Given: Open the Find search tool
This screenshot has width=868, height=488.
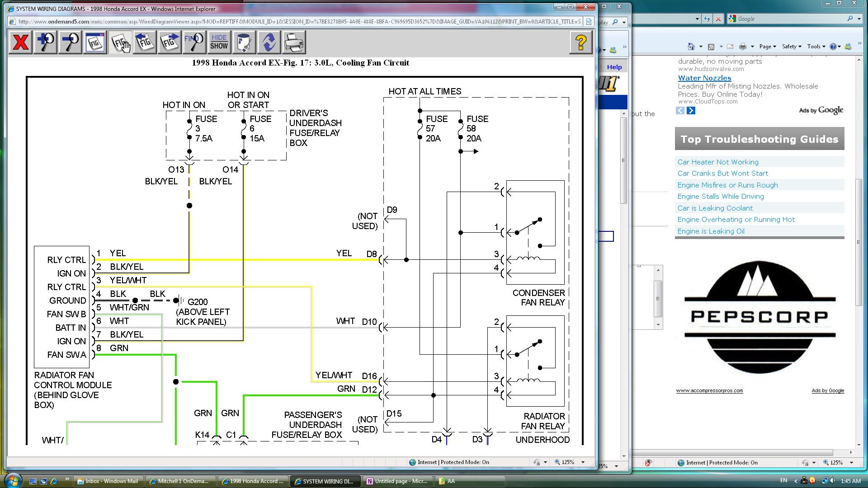Looking at the screenshot, I should (194, 42).
